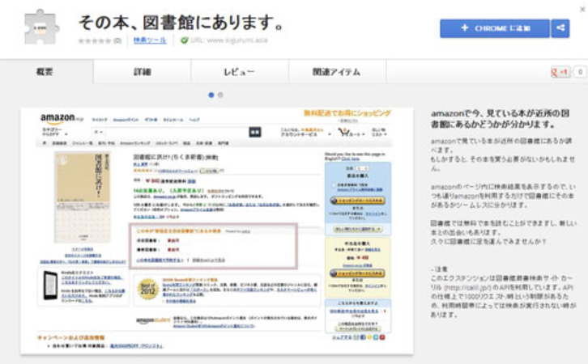The image size is (588, 364).
Task: Show the 関連アイテム tab
Action: [x=336, y=72]
